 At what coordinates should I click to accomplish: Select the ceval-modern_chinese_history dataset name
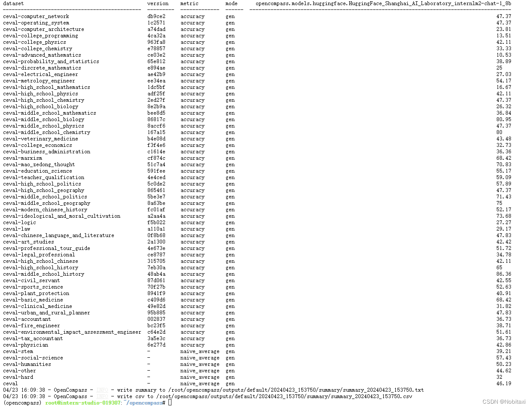point(45,210)
